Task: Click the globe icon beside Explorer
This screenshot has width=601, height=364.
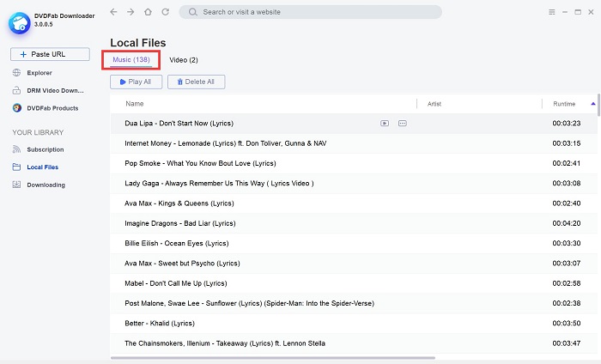Action: (x=16, y=72)
